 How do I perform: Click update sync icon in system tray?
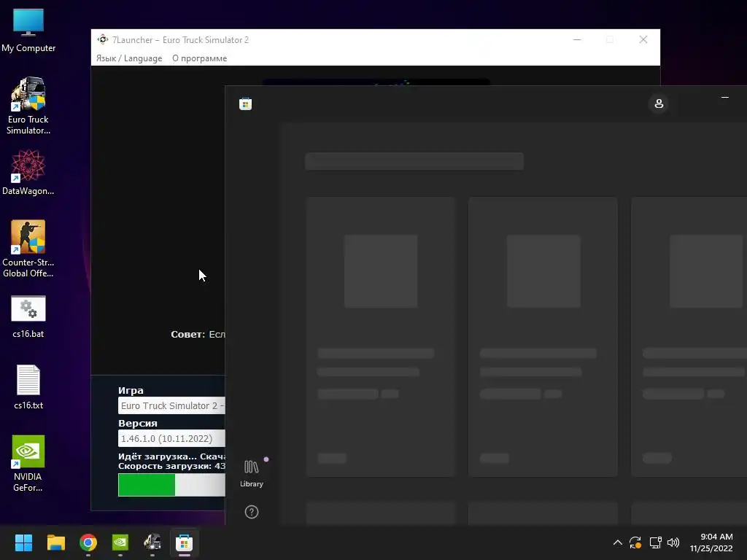click(x=635, y=542)
